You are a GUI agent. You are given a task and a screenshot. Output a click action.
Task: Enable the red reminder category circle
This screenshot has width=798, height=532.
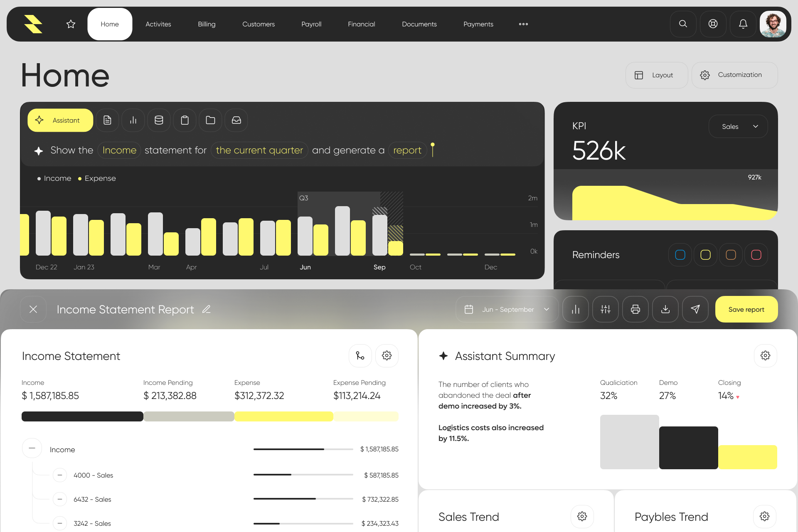(x=756, y=255)
